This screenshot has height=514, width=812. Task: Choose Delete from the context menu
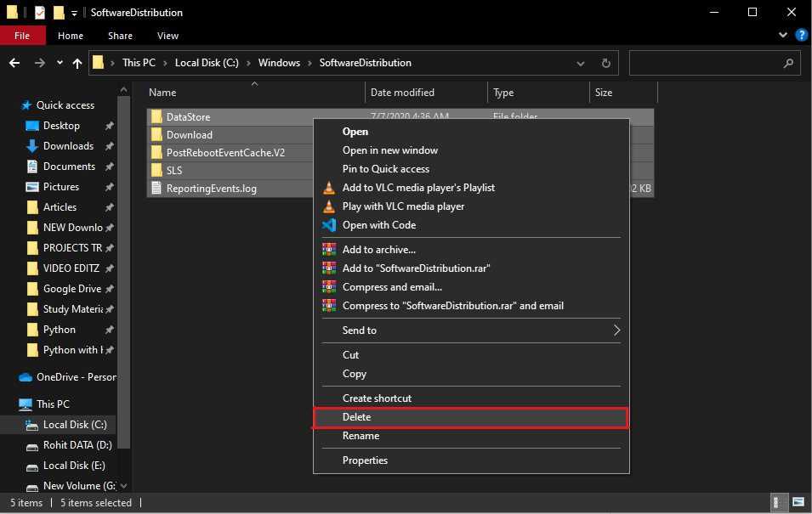357,417
